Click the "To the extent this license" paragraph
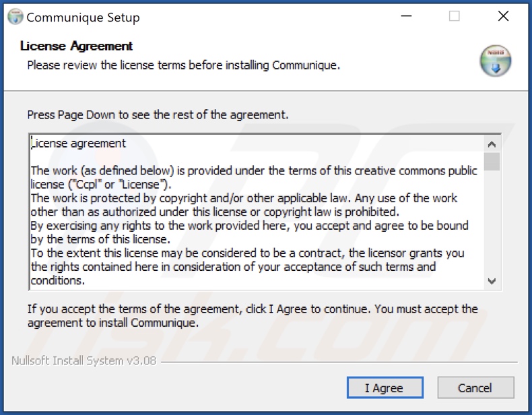 point(247,253)
